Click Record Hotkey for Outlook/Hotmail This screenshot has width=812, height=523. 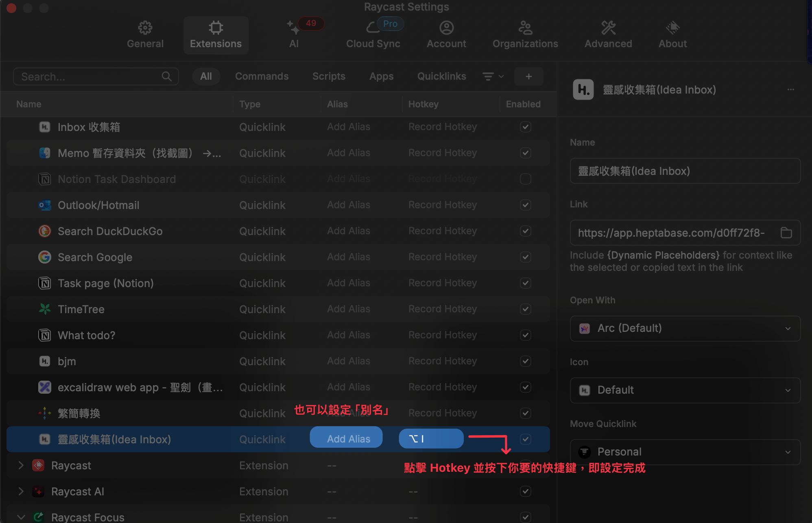[x=443, y=205]
